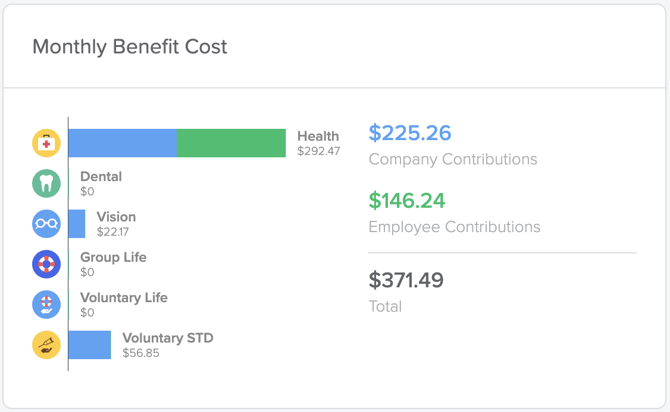Click the Dental tooth icon
This screenshot has width=670, height=412.
click(46, 183)
